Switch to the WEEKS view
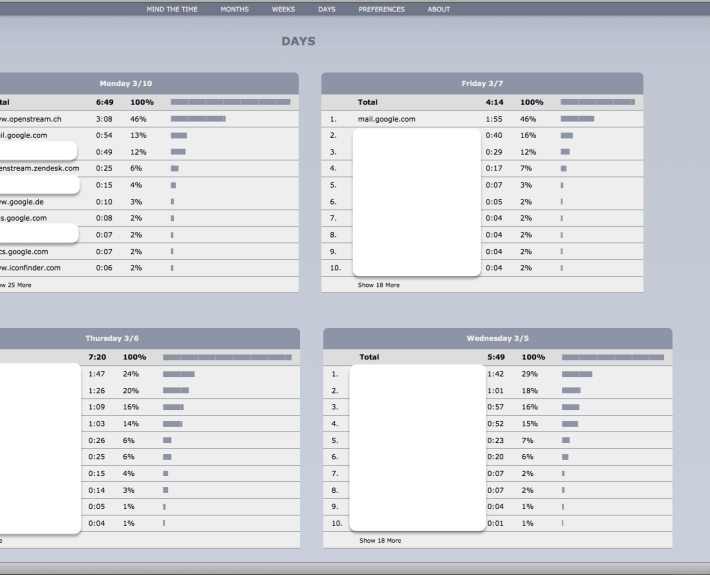 [x=283, y=9]
